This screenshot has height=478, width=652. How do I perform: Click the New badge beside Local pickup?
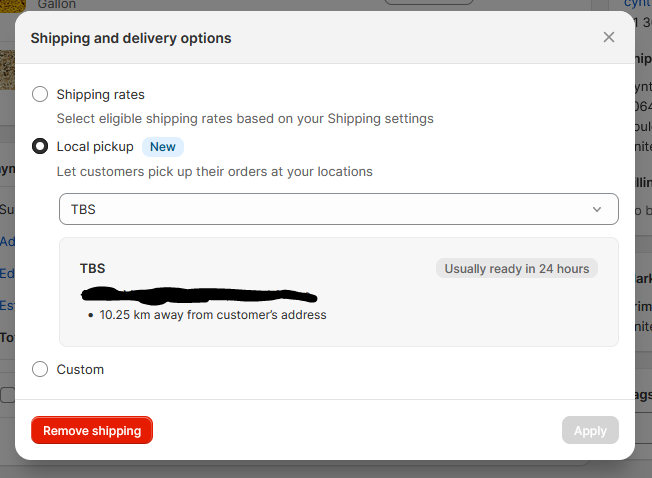point(162,147)
